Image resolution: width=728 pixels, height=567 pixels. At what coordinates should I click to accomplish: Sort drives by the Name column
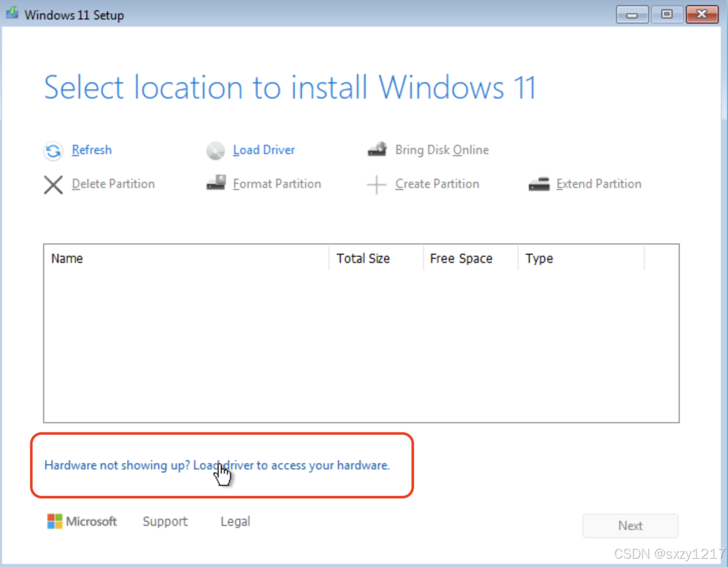coord(67,258)
